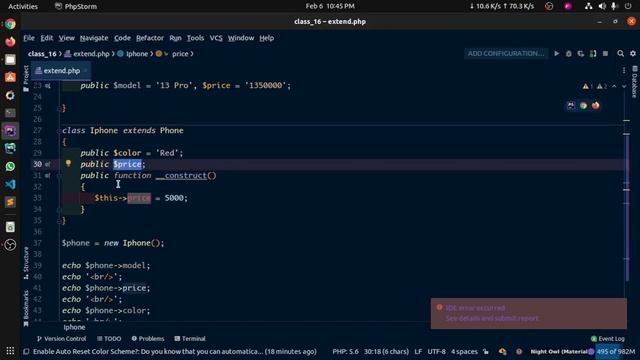
Task: Open WhatsApp from the dock
Action: 10,166
